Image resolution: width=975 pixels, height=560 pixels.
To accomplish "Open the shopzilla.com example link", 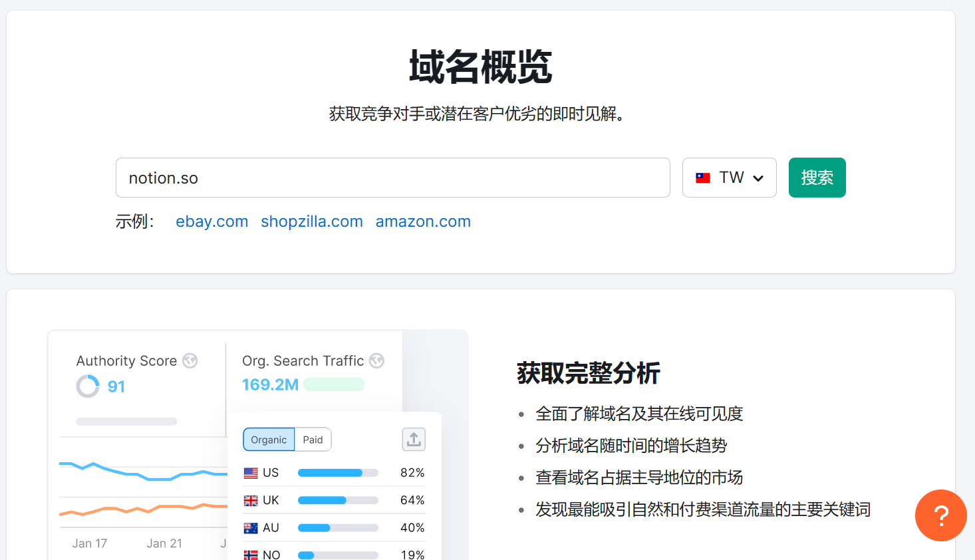I will click(312, 221).
